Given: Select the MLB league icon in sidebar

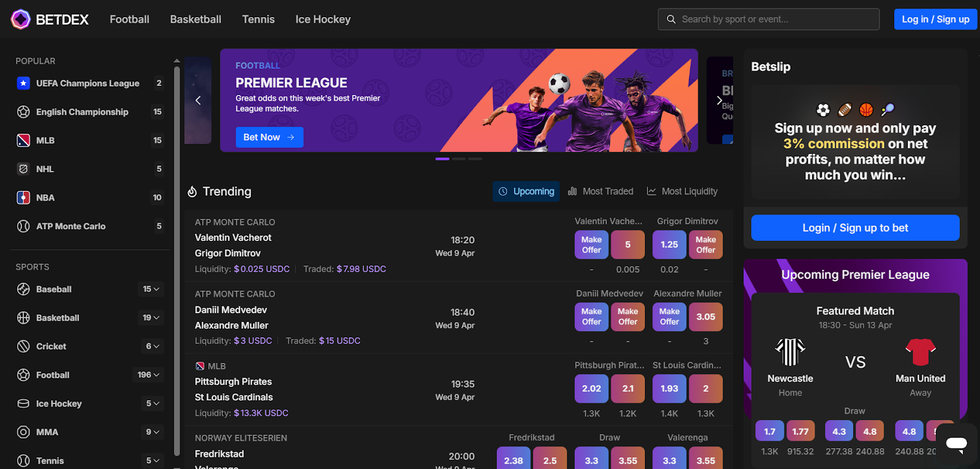Looking at the screenshot, I should point(23,140).
